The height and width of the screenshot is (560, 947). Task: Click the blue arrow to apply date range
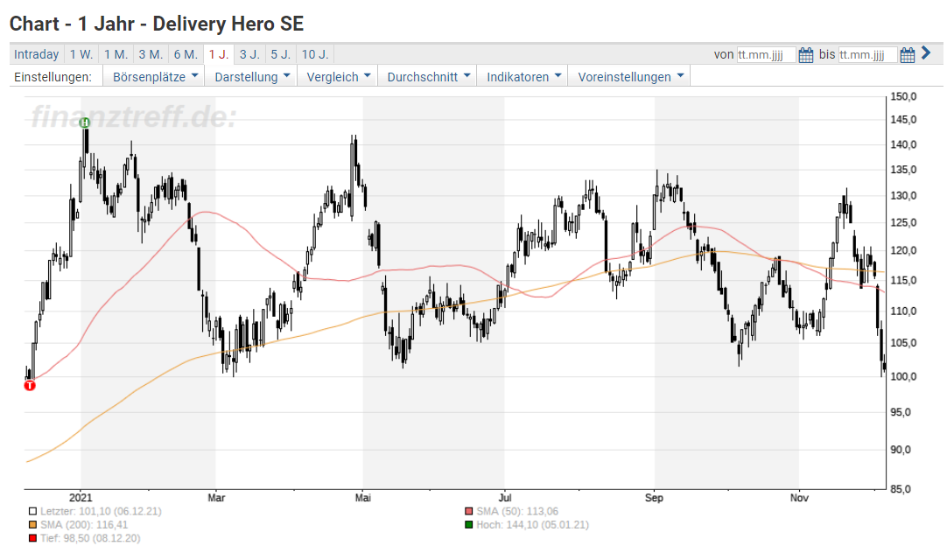(926, 53)
